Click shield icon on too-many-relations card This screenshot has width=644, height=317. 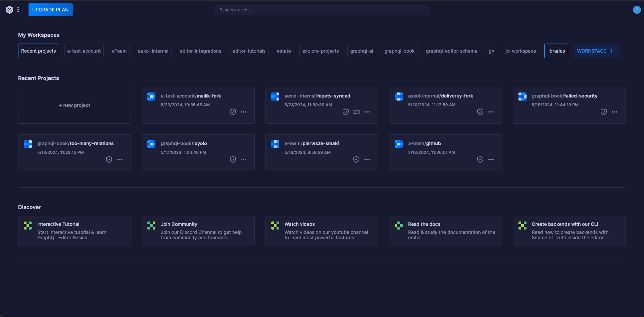pos(109,160)
